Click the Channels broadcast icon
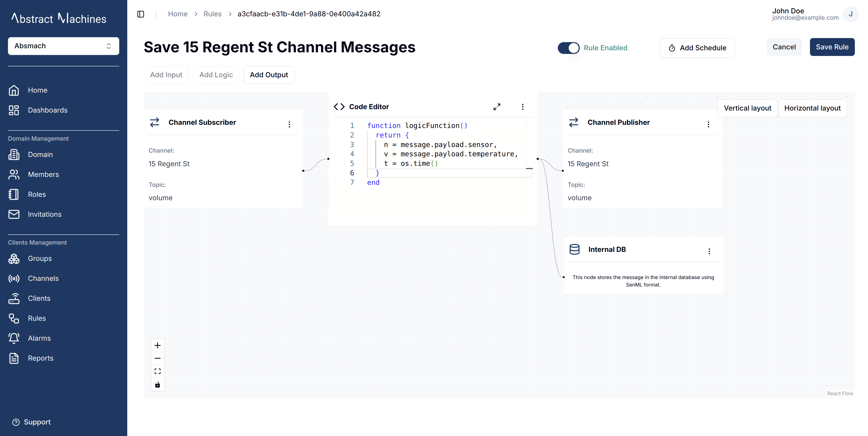 14,278
